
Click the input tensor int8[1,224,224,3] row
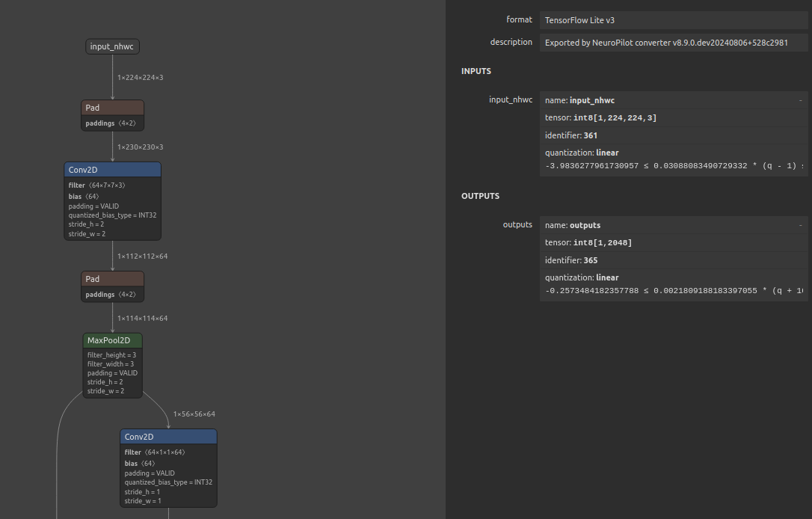pos(673,118)
